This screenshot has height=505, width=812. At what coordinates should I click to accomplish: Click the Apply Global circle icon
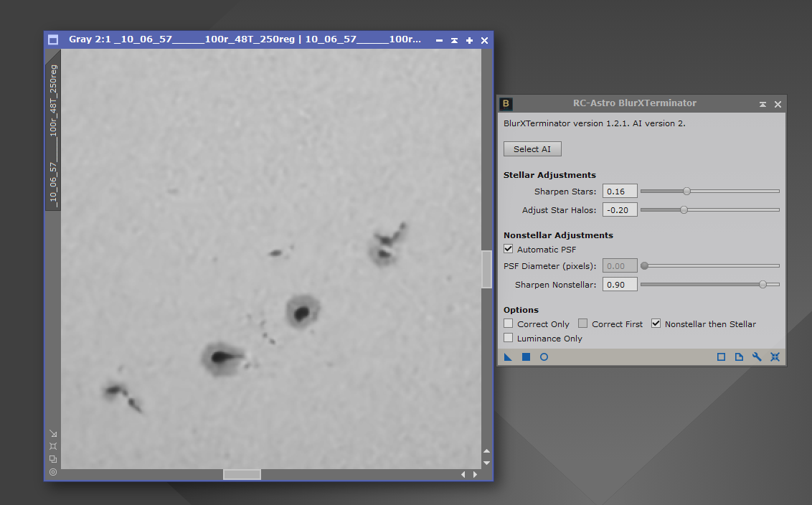pos(544,357)
